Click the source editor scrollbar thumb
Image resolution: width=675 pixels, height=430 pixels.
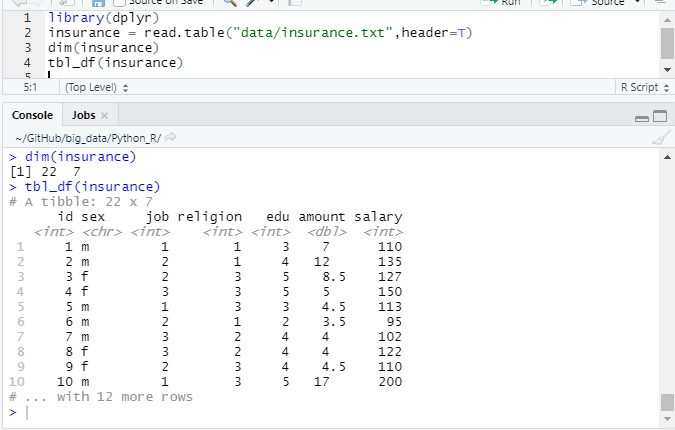[667, 44]
